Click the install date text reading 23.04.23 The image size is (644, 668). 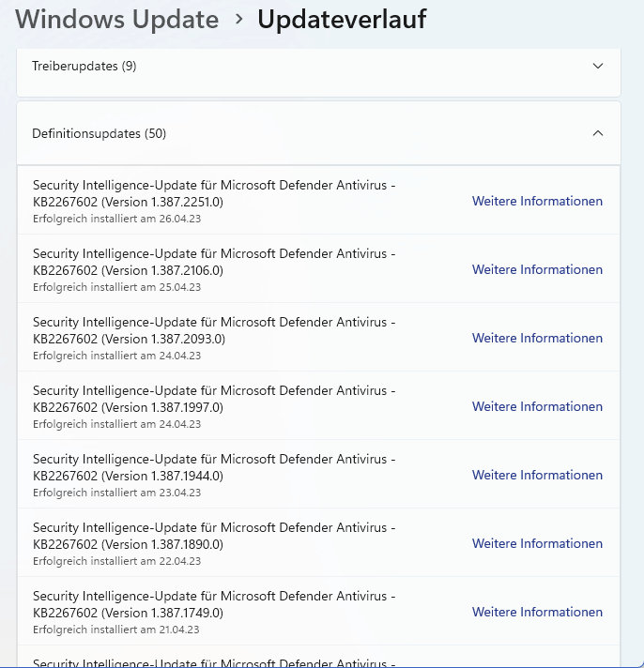tap(116, 493)
